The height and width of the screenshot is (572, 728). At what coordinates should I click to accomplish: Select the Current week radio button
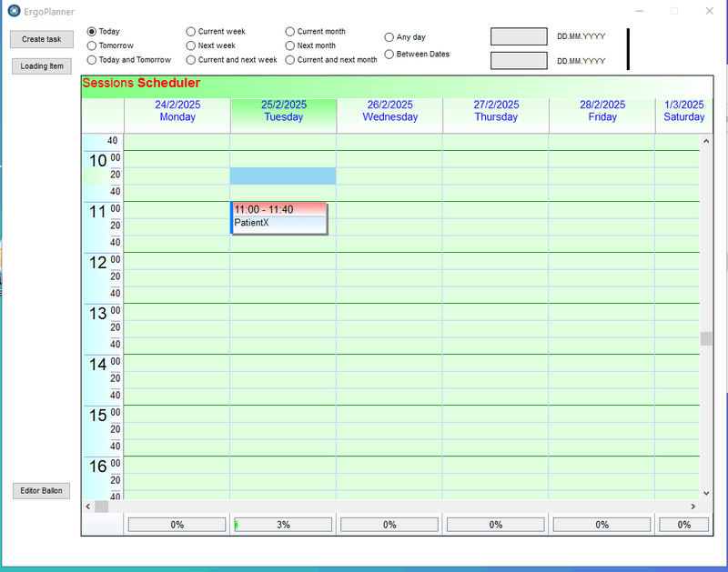tap(191, 32)
